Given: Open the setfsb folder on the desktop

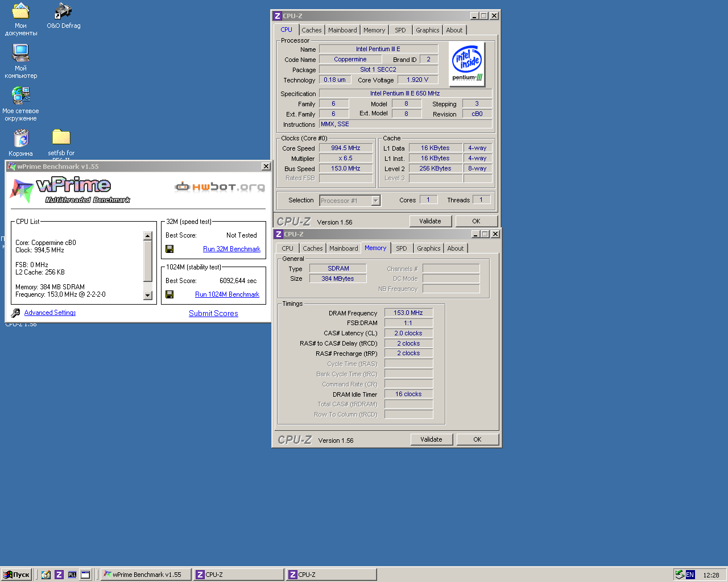Looking at the screenshot, I should point(61,143).
